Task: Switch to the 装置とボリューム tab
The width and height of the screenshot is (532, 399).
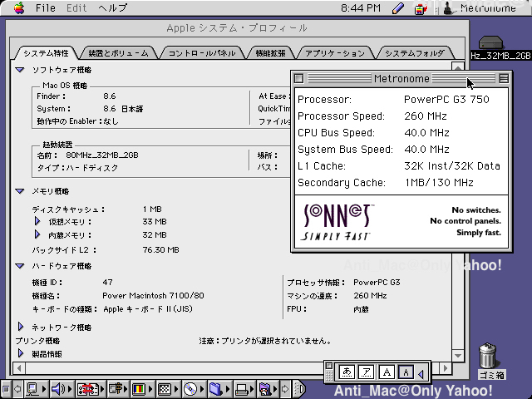Action: coord(118,53)
